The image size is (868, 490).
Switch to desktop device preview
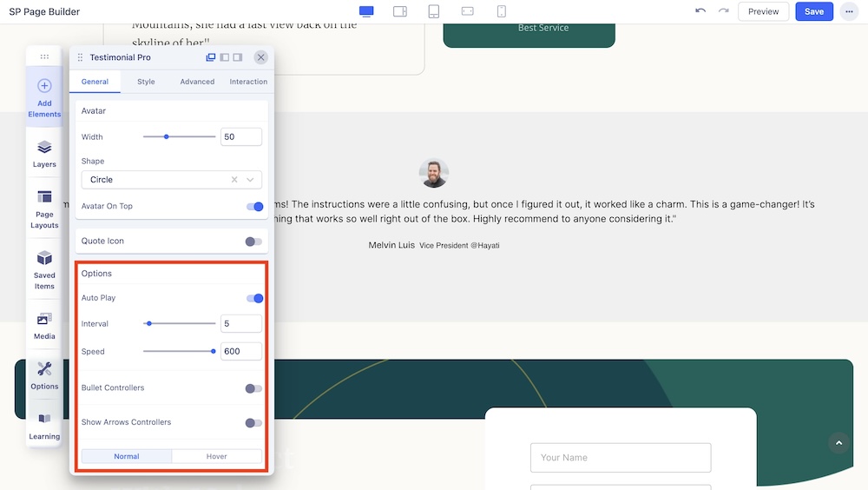coord(366,11)
